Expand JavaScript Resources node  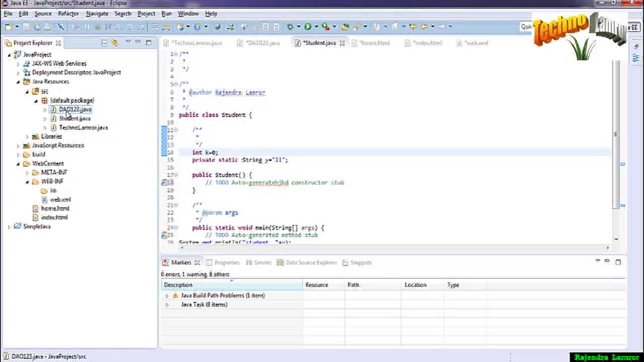click(x=19, y=145)
